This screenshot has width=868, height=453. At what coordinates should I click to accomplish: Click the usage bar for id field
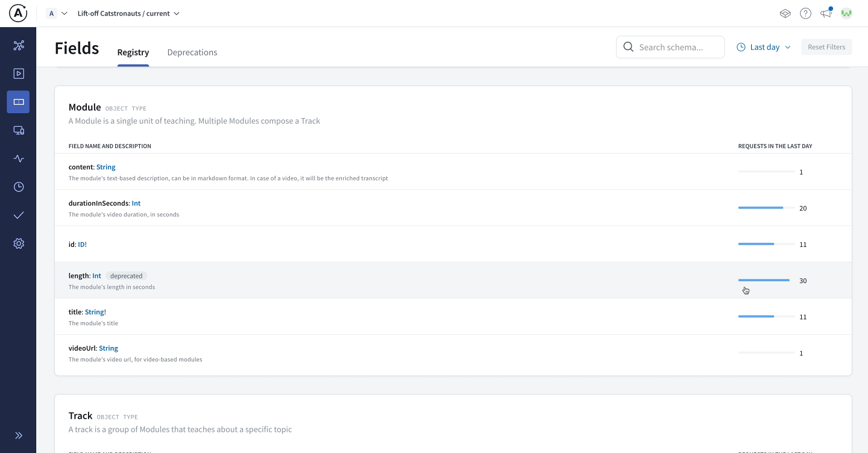click(766, 244)
